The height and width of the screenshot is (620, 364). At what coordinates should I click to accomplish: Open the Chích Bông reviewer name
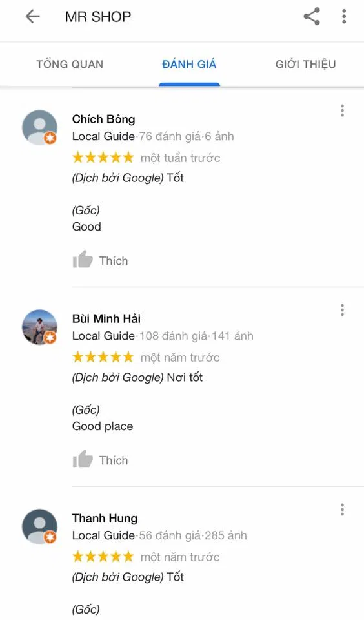coord(103,119)
